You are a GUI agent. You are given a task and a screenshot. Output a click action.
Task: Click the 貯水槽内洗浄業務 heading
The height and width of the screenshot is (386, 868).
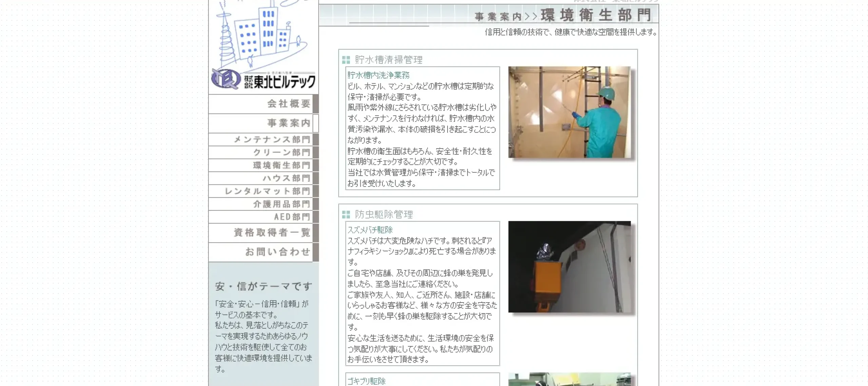[x=378, y=75]
